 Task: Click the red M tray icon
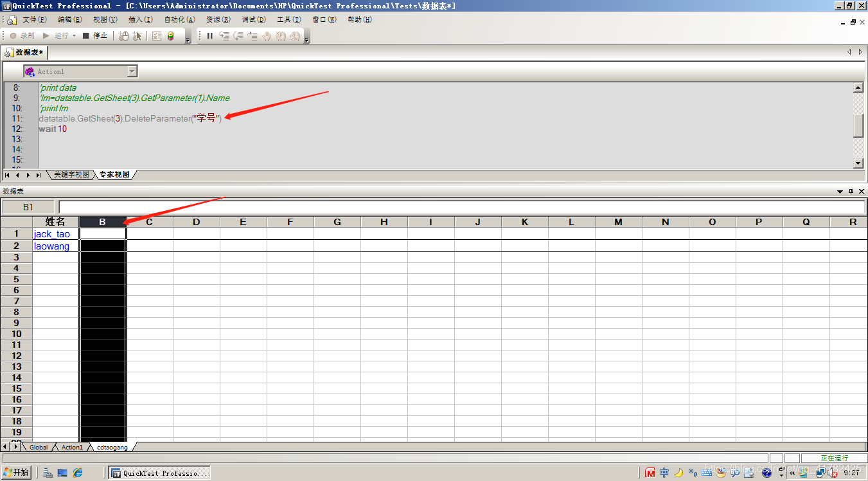pyautogui.click(x=650, y=473)
